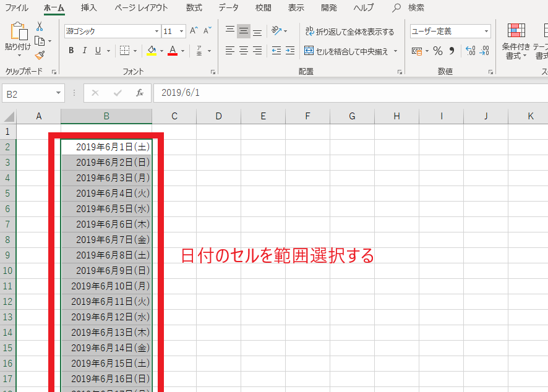Screen dimensions: 548x392
Task: Open the font name dropdown 游ゴシック
Action: [x=156, y=31]
